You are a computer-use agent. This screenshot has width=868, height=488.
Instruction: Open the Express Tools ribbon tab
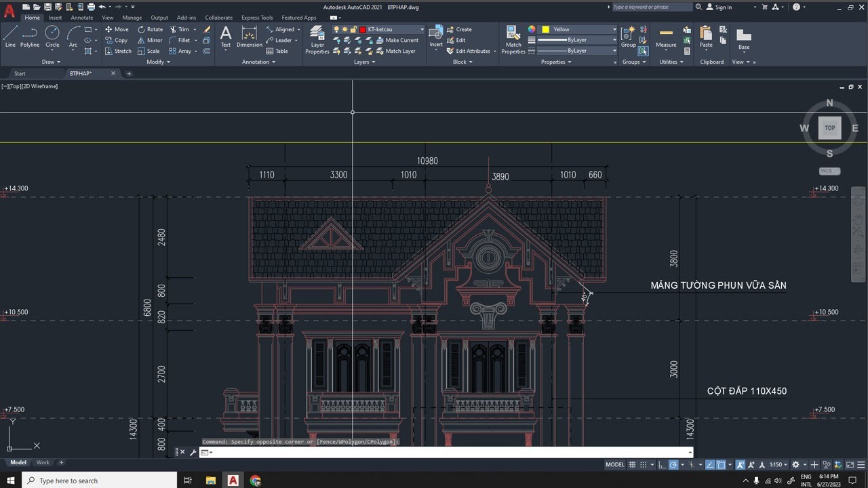pos(257,18)
